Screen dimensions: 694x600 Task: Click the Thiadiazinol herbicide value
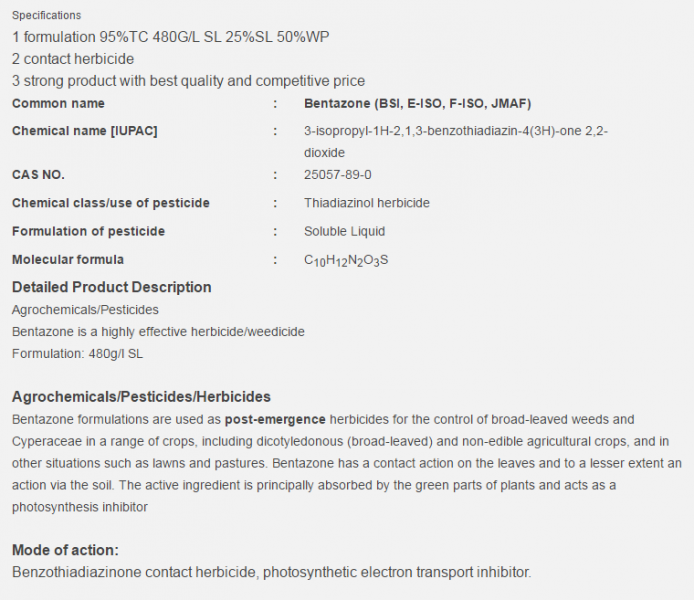pos(367,203)
